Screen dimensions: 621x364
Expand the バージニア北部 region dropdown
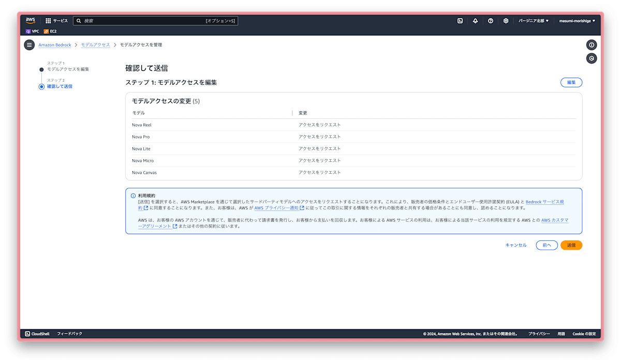(x=534, y=21)
